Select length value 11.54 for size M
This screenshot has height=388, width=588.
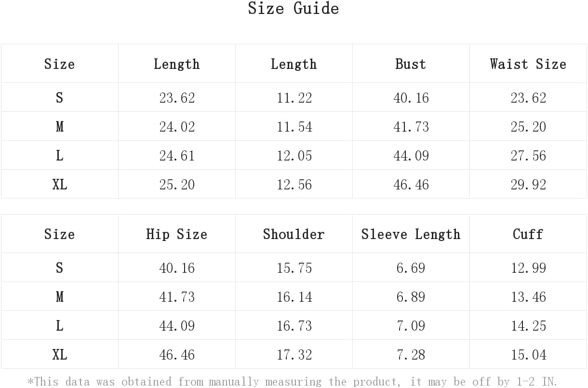point(294,127)
